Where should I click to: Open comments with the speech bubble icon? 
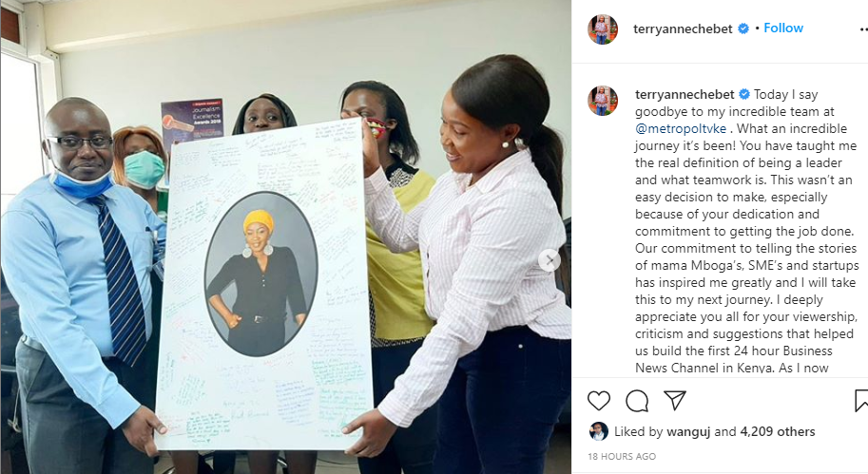637,401
